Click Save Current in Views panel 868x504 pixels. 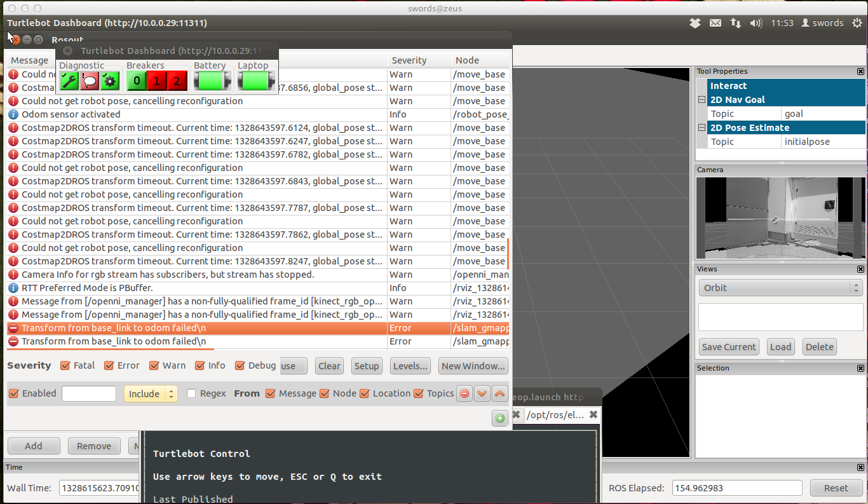729,347
